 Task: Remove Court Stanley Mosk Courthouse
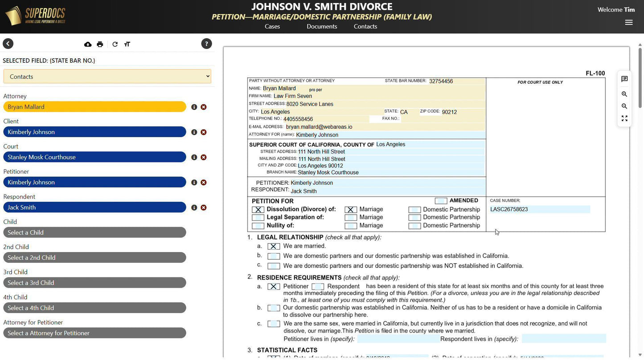point(204,157)
